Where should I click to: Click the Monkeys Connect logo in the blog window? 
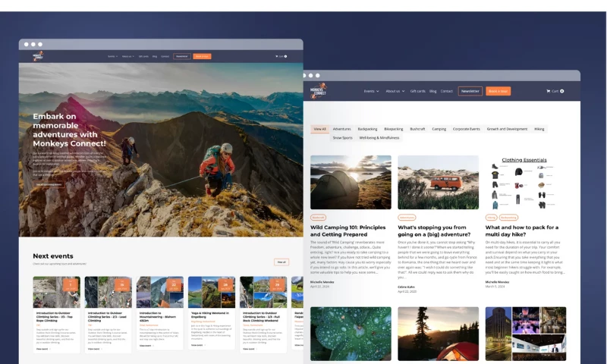click(x=319, y=91)
